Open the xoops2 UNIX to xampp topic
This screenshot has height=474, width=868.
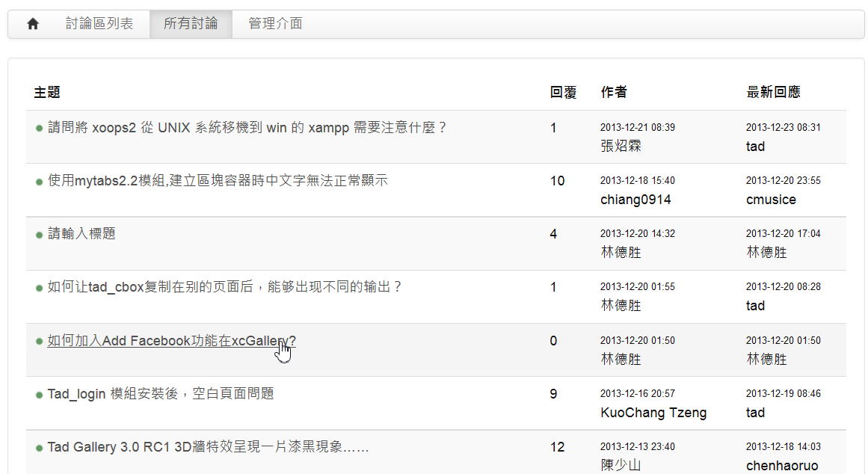pos(247,128)
